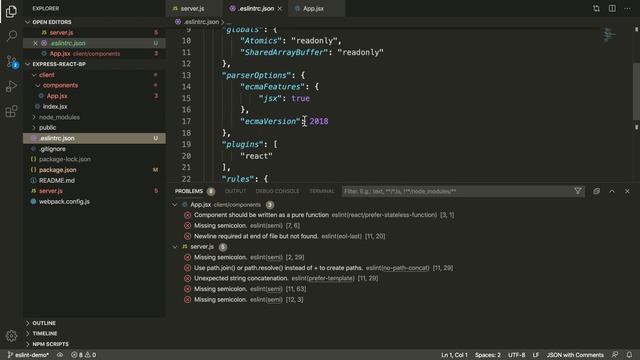Open README.md in explorer
The height and width of the screenshot is (360, 640).
57,180
